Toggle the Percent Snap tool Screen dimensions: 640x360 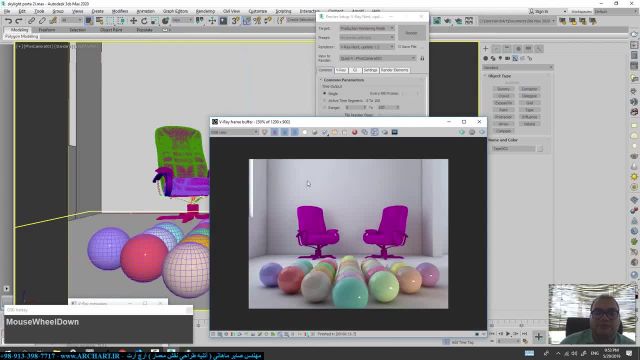[x=257, y=21]
